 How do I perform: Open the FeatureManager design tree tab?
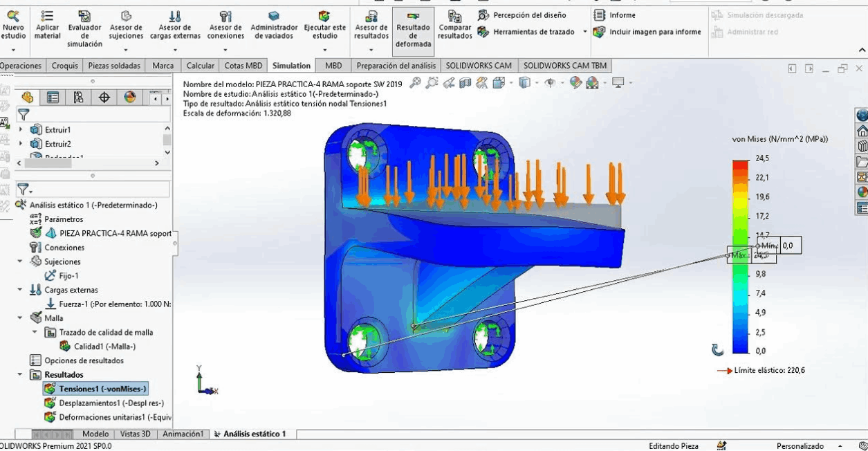[x=27, y=98]
